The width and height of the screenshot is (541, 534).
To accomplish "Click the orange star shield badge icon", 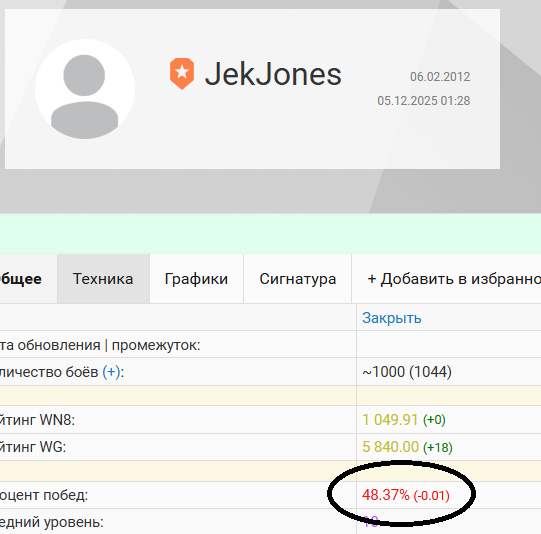I will coord(182,74).
